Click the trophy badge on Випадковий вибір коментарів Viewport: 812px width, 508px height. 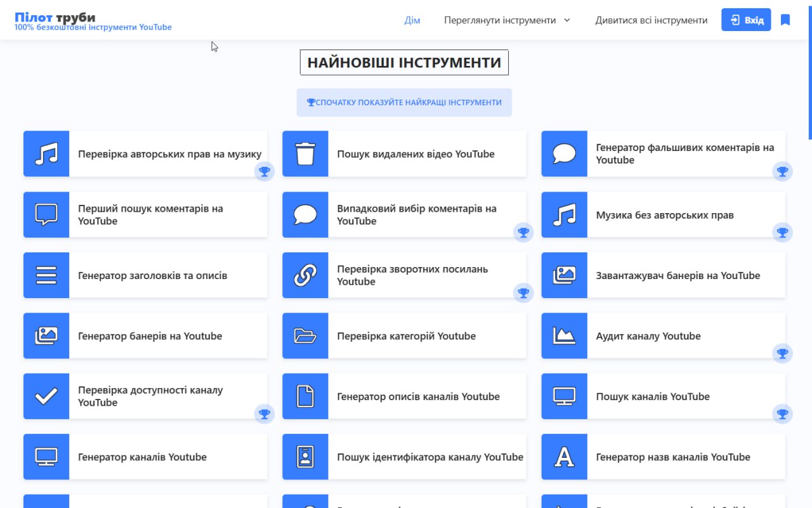pyautogui.click(x=523, y=232)
